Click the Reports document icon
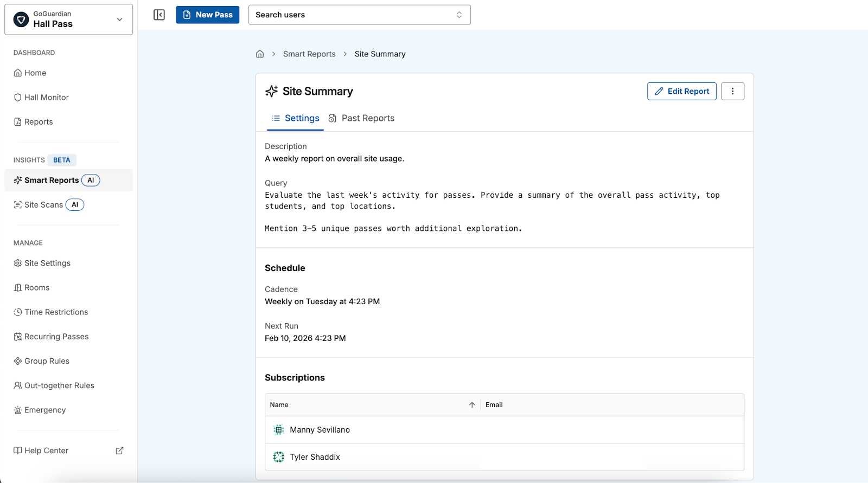Screen dimensions: 868x483 18,122
